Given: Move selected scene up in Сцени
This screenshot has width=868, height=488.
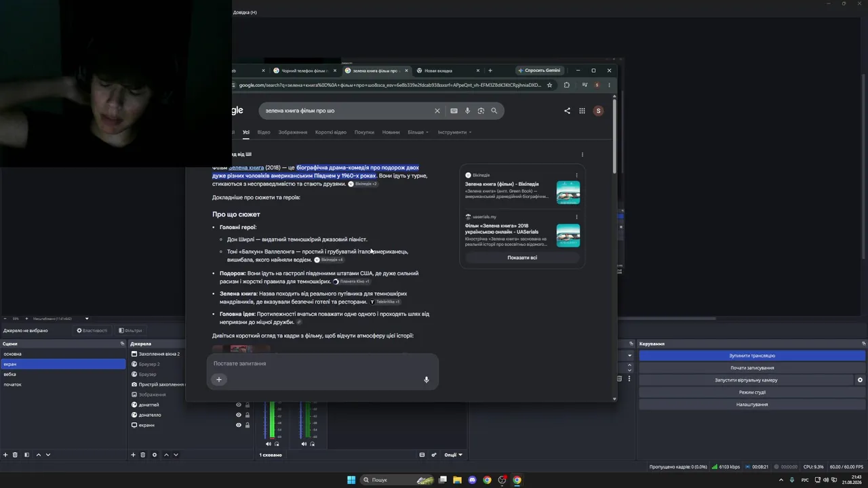Looking at the screenshot, I should [x=38, y=455].
